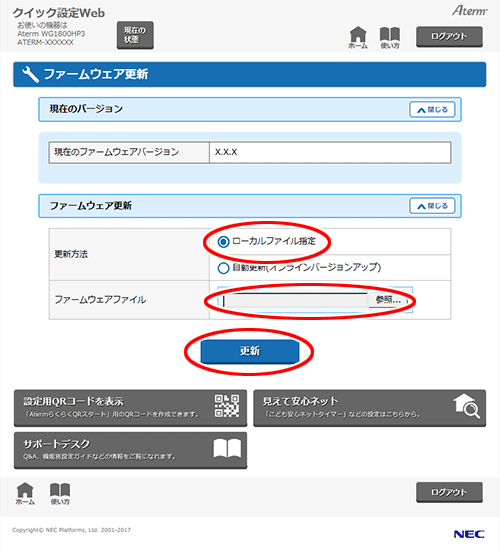Open サポートデスク card
Image resolution: width=500 pixels, height=551 pixels.
pyautogui.click(x=130, y=450)
